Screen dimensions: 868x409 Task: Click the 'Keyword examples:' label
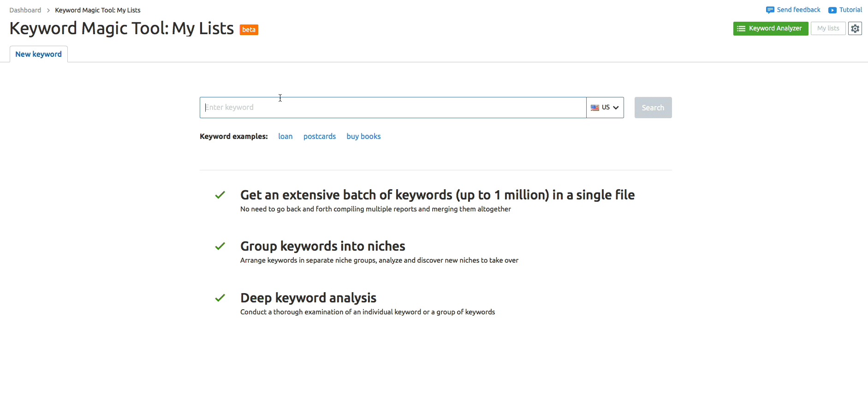pyautogui.click(x=234, y=136)
